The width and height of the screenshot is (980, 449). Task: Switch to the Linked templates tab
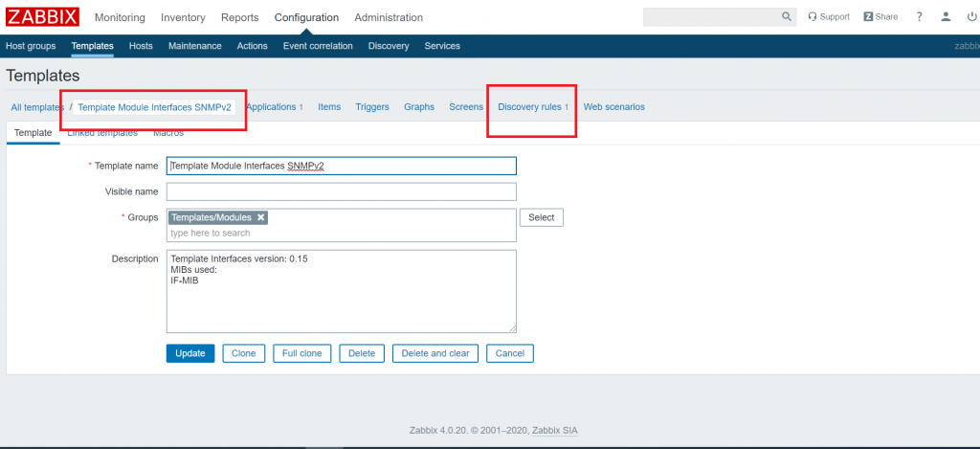102,133
